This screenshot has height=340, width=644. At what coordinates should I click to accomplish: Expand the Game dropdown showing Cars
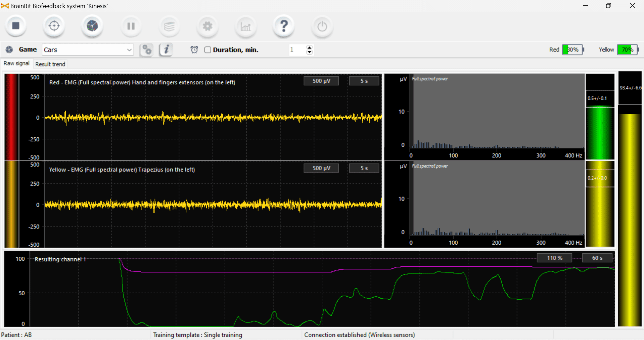129,50
